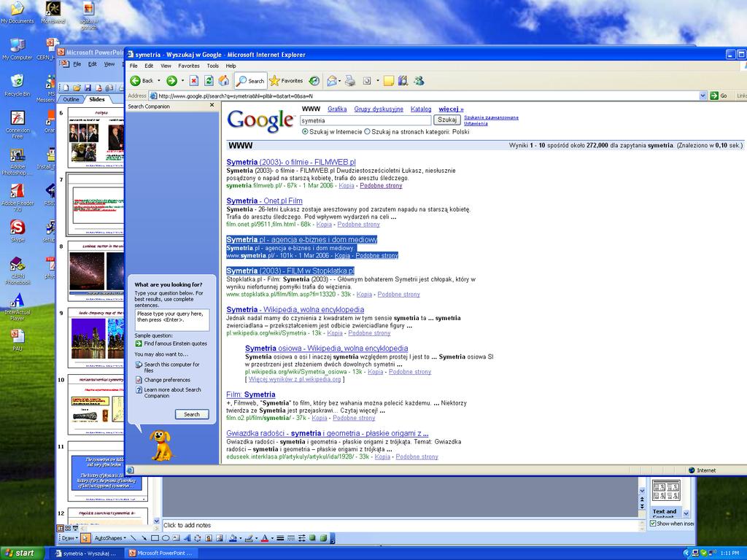
Task: Select the Arrow tool in PowerPoint Drawing toolbar
Action: click(144, 538)
